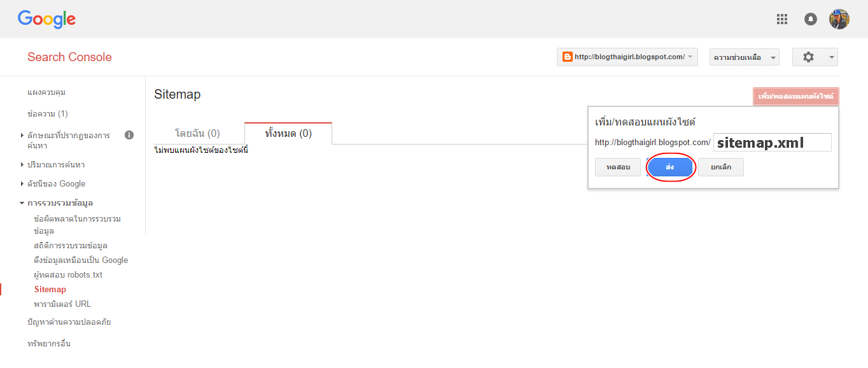Open ข้อผิดพลาดในการรวบรวมข้อมูล crawl errors
The width and height of the screenshot is (868, 368).
77,225
